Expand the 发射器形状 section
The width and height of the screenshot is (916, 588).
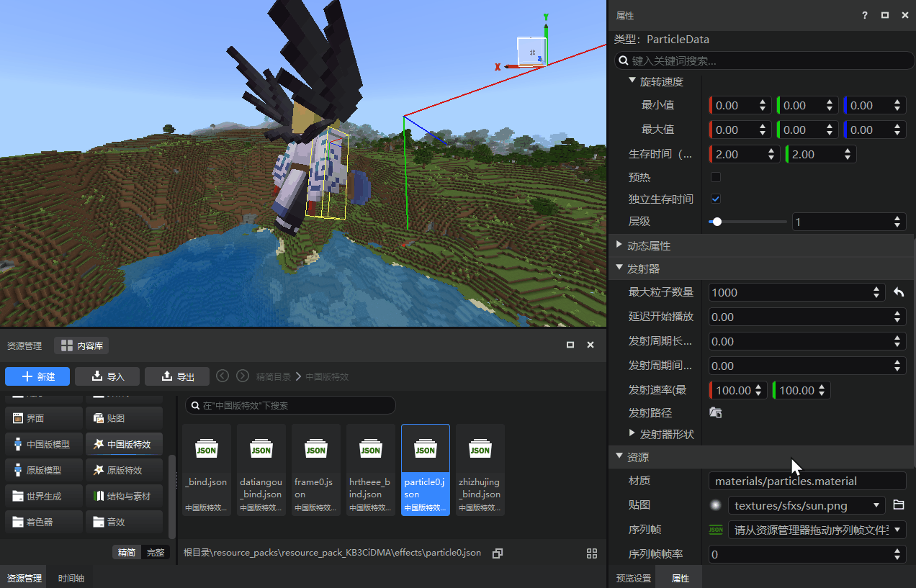click(x=632, y=434)
